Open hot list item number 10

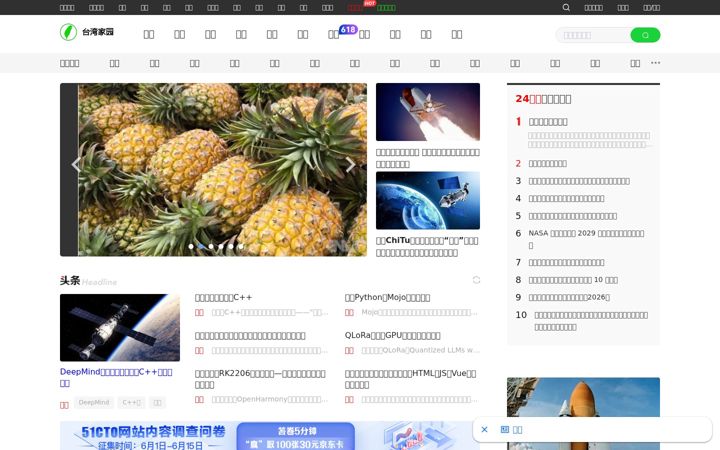tap(591, 321)
